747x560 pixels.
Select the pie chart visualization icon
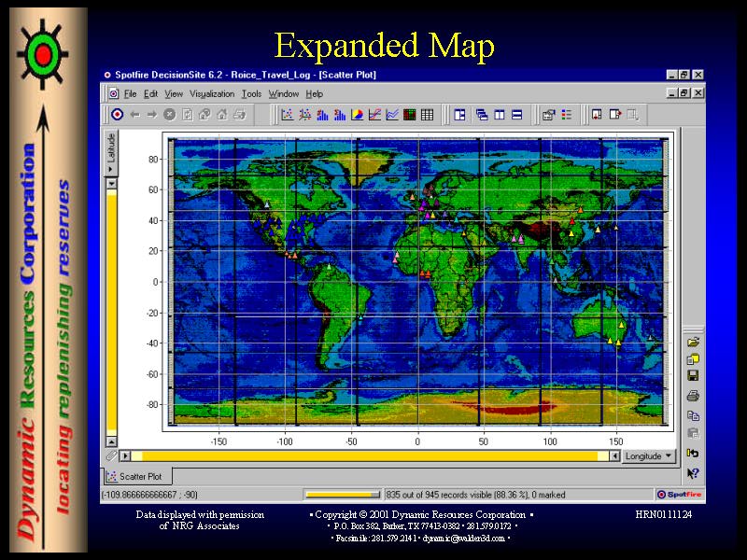[357, 115]
